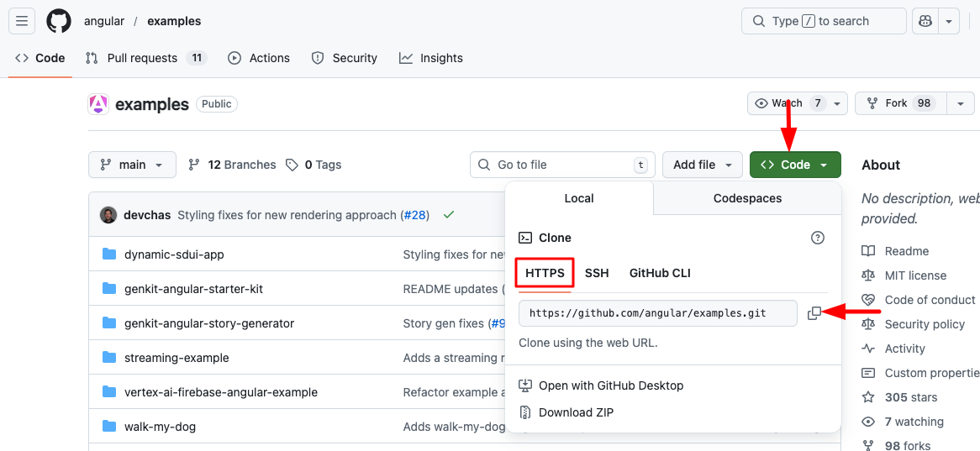Viewport: 980px width, 451px height.
Task: Switch to the Pull requests tab
Action: point(145,58)
